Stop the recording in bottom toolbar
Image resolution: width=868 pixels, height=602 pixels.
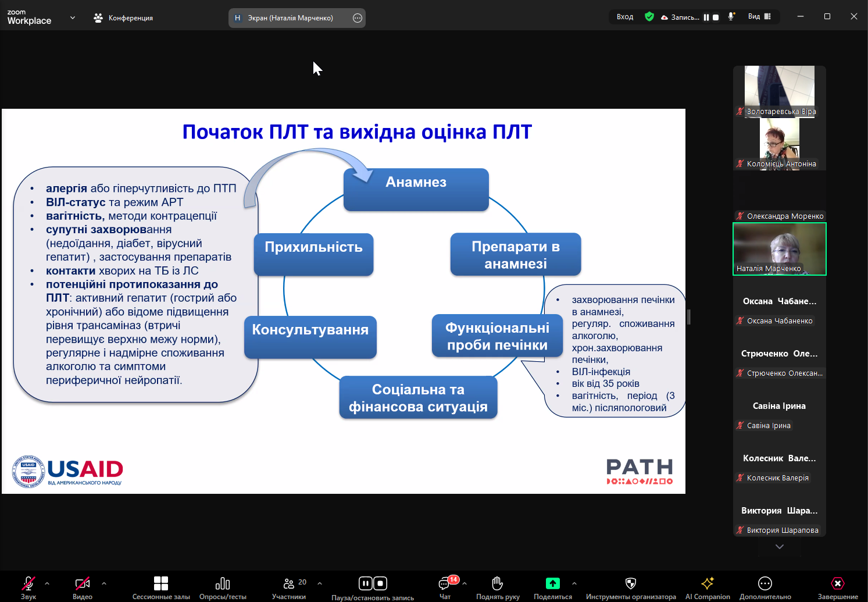(x=380, y=583)
